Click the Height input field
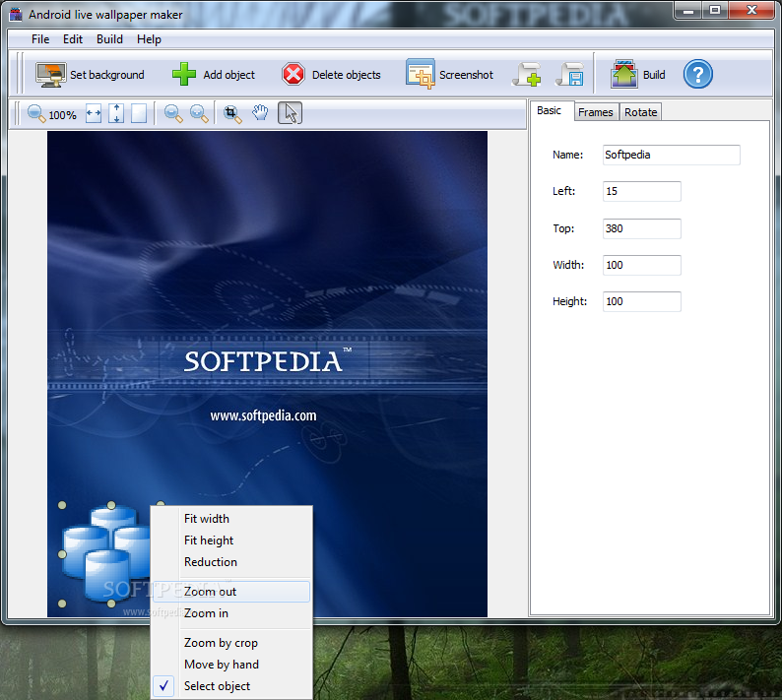 point(642,301)
